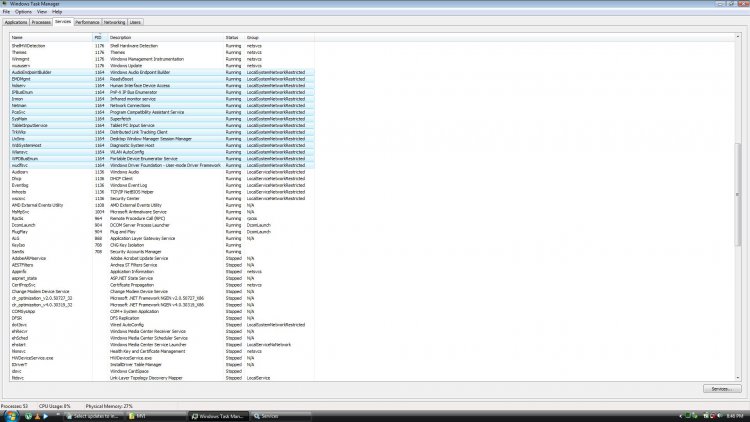Click the Wired AutoConfig description
The image size is (750, 422).
[127, 325]
